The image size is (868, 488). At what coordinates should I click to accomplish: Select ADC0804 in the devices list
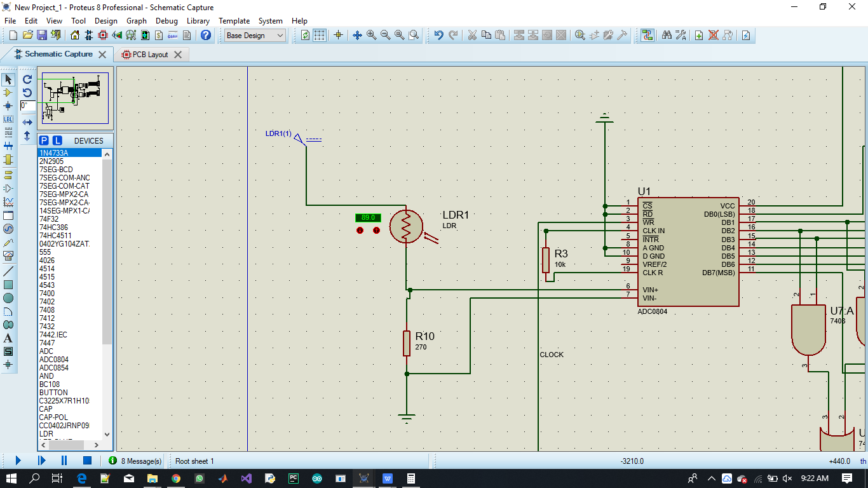point(70,360)
